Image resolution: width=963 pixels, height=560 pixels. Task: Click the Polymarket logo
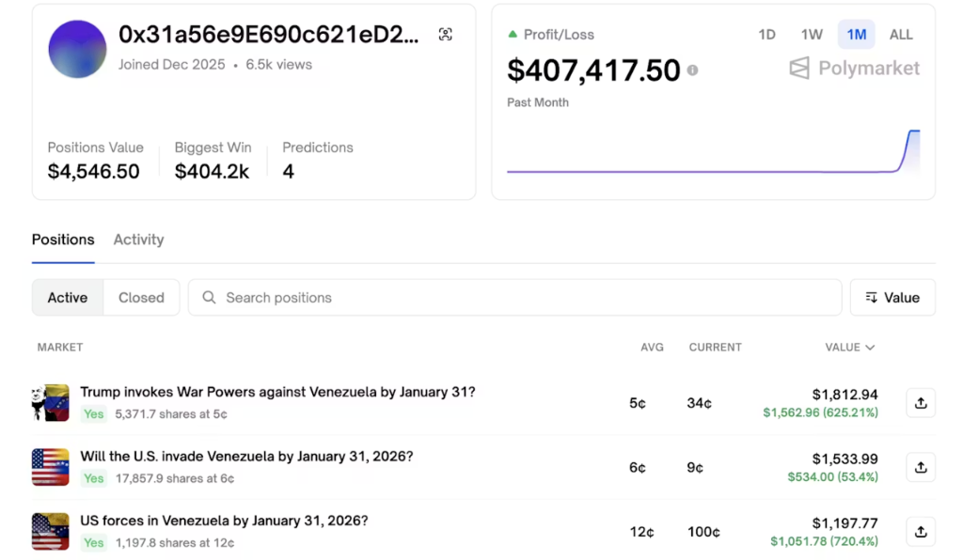[x=852, y=68]
